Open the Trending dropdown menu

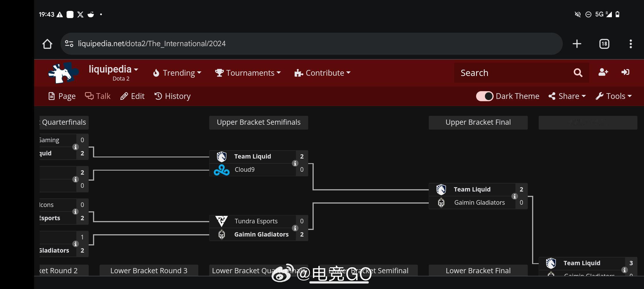coord(177,73)
